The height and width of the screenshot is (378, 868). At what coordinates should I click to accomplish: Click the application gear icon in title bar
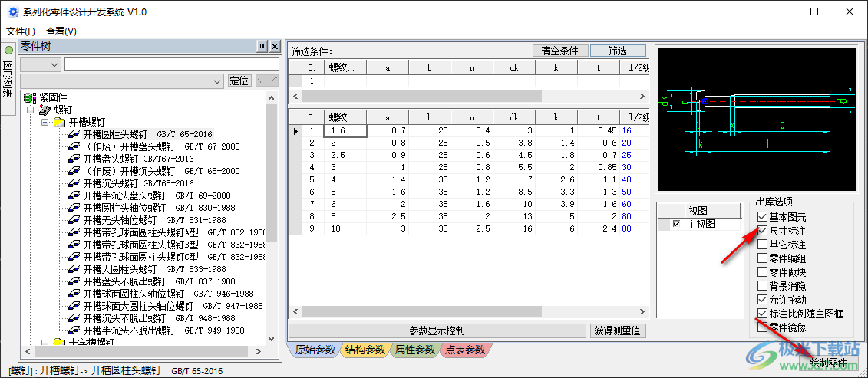coord(13,12)
